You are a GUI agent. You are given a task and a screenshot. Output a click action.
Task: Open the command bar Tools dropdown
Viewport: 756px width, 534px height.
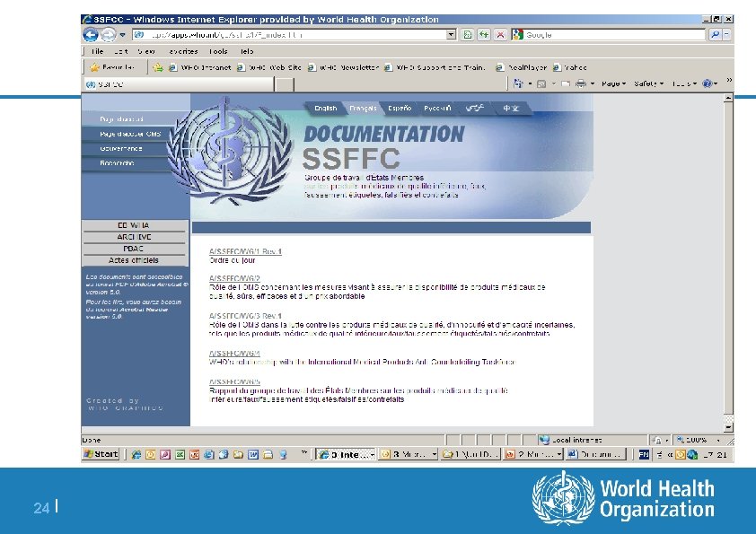click(684, 83)
